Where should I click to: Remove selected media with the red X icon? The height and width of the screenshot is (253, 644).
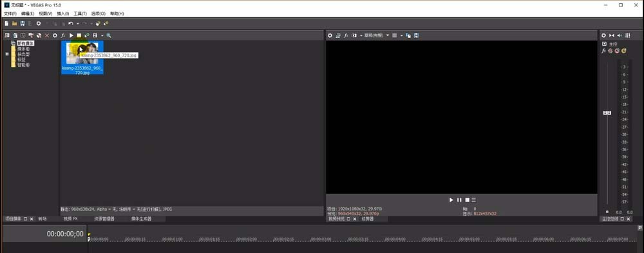pyautogui.click(x=47, y=36)
